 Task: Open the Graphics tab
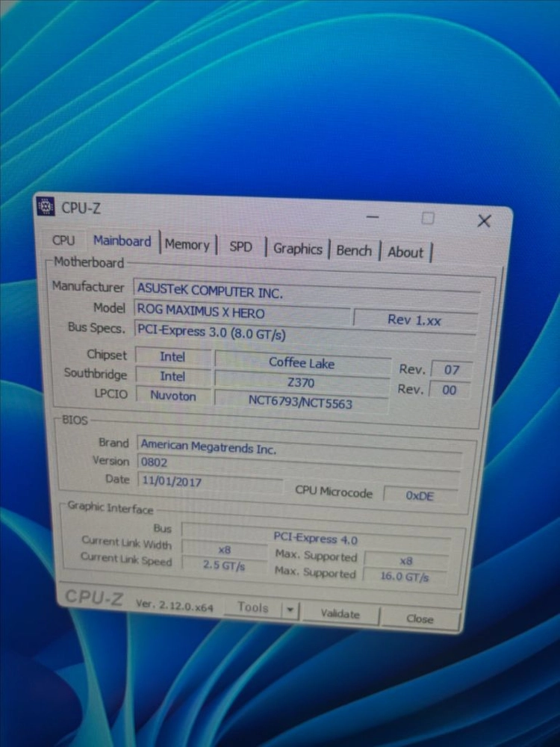point(298,249)
